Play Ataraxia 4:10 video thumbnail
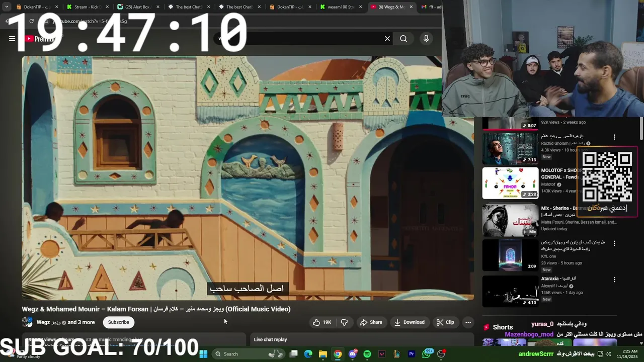644x362 pixels. pyautogui.click(x=510, y=291)
